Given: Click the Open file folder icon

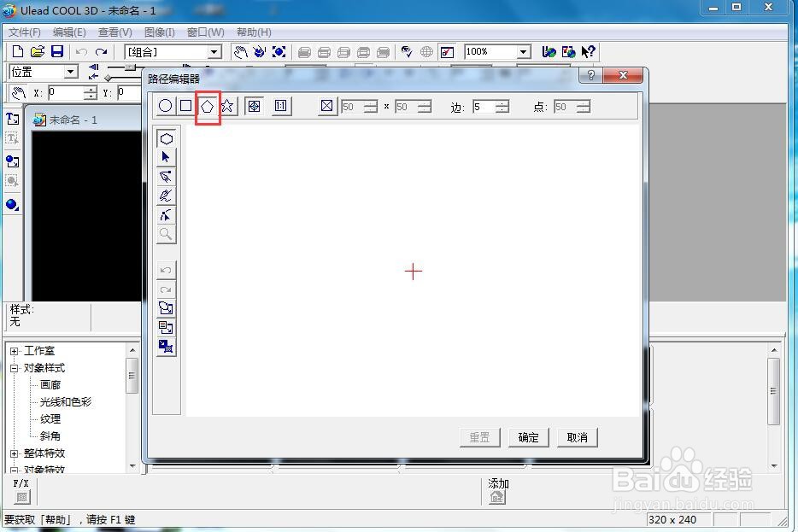Looking at the screenshot, I should click(x=38, y=51).
